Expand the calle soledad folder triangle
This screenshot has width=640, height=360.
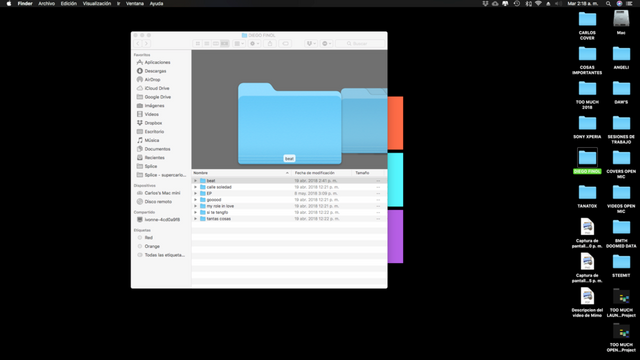pyautogui.click(x=196, y=187)
